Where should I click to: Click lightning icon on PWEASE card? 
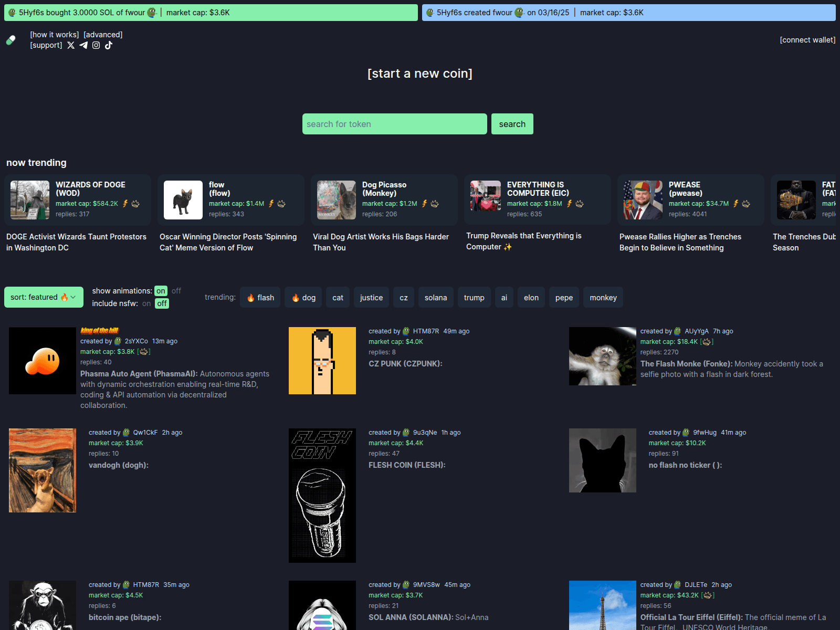tap(736, 204)
